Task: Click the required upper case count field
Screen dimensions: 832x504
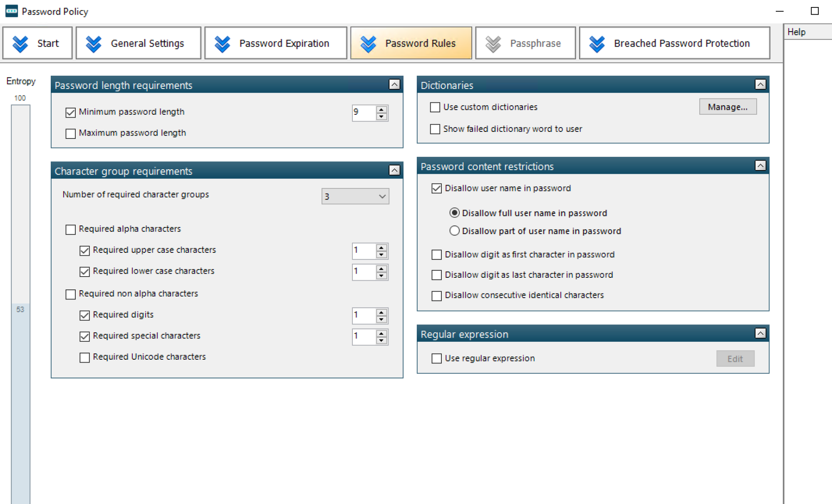Action: point(363,250)
